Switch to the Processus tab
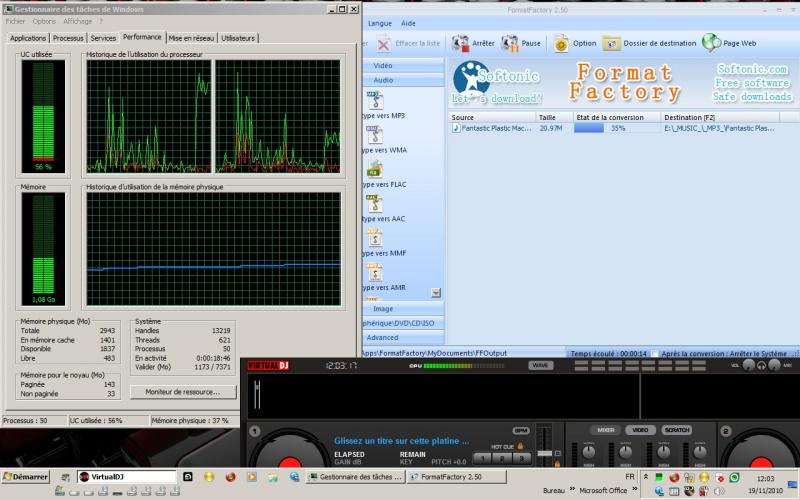The image size is (800, 500). tap(68, 38)
